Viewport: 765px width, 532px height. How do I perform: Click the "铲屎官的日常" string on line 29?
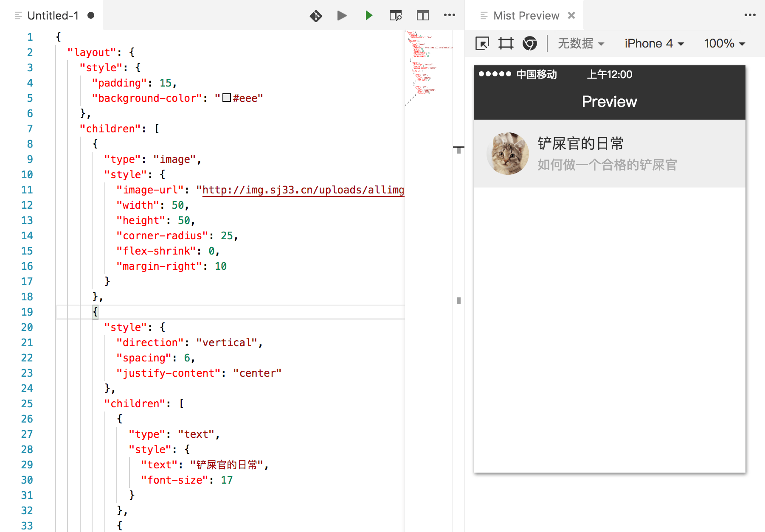227,465
